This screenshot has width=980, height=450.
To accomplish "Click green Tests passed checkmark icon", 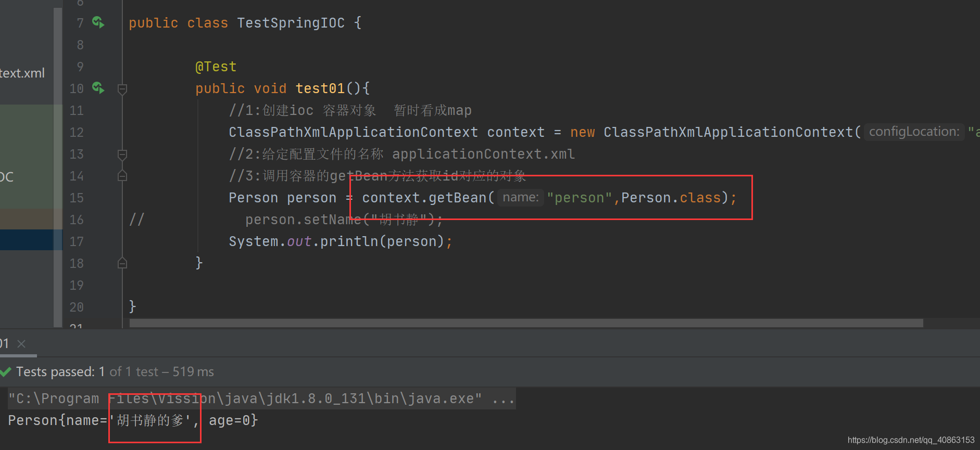I will click(6, 372).
